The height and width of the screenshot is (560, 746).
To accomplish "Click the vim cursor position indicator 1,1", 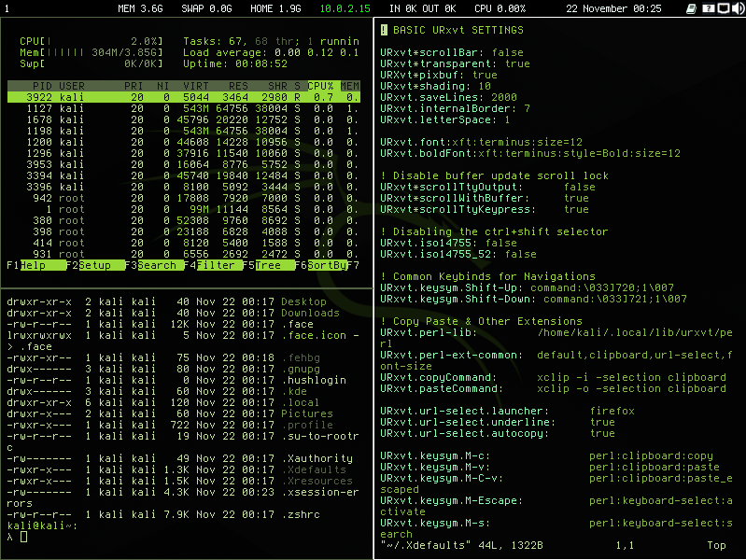I will tap(625, 545).
